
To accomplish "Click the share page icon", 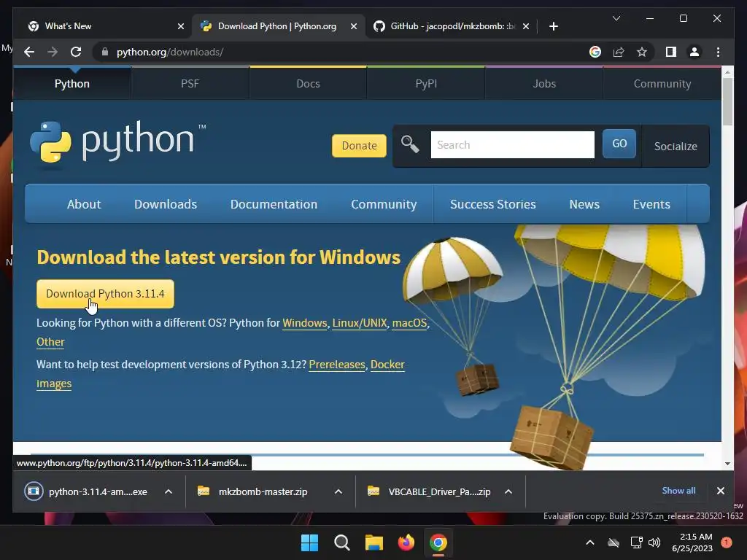I will coord(619,52).
